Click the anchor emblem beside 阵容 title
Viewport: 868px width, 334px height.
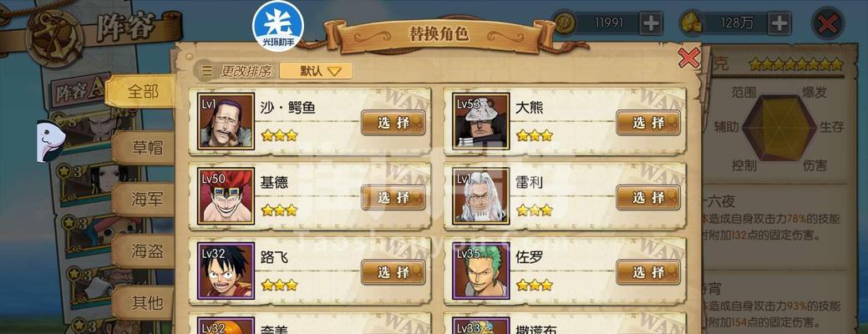(x=55, y=38)
